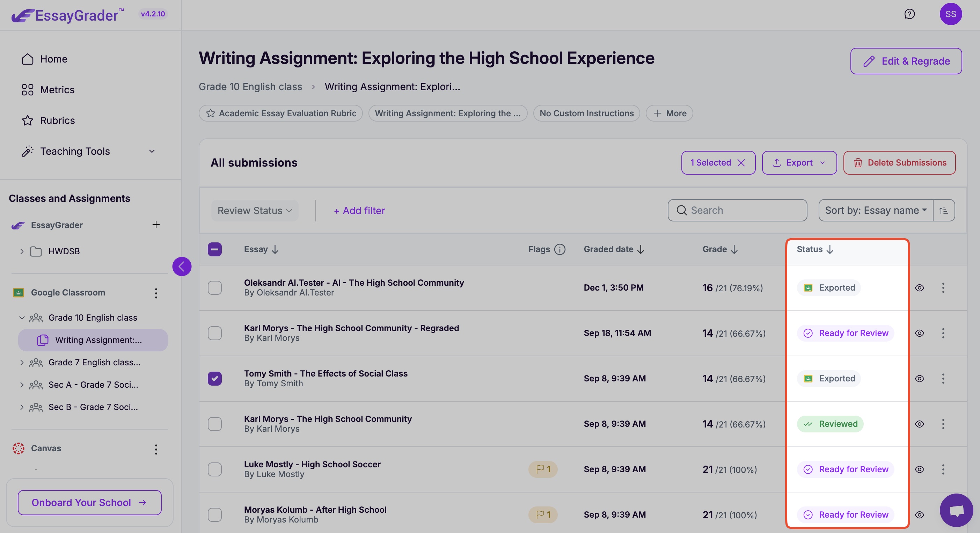This screenshot has height=533, width=980.
Task: Go to Metrics in the sidebar
Action: [x=57, y=90]
